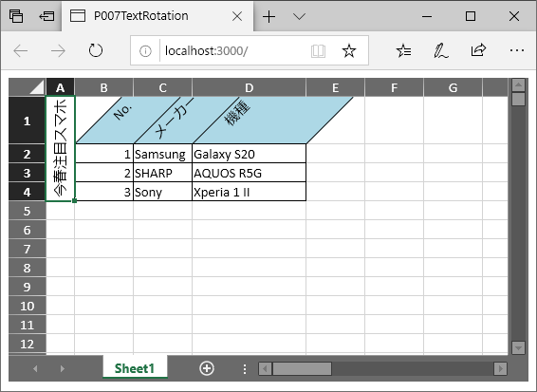Click the share page icon

pyautogui.click(x=478, y=50)
